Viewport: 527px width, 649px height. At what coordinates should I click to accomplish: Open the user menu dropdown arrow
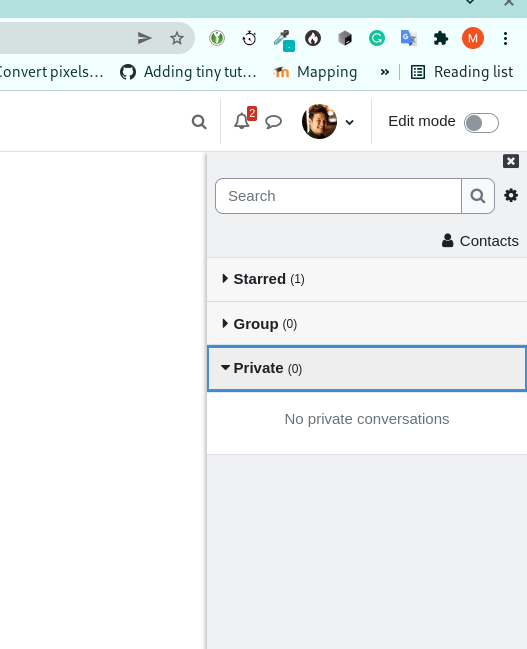(x=349, y=123)
